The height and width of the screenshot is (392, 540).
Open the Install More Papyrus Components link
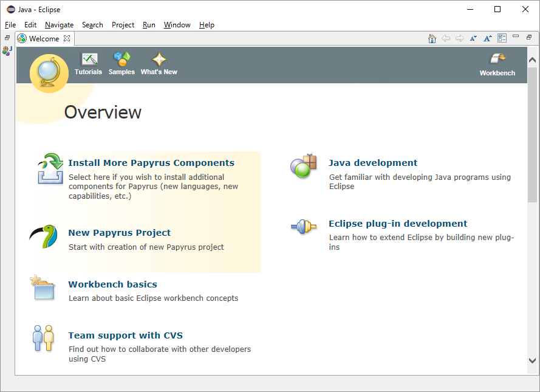pyautogui.click(x=151, y=163)
